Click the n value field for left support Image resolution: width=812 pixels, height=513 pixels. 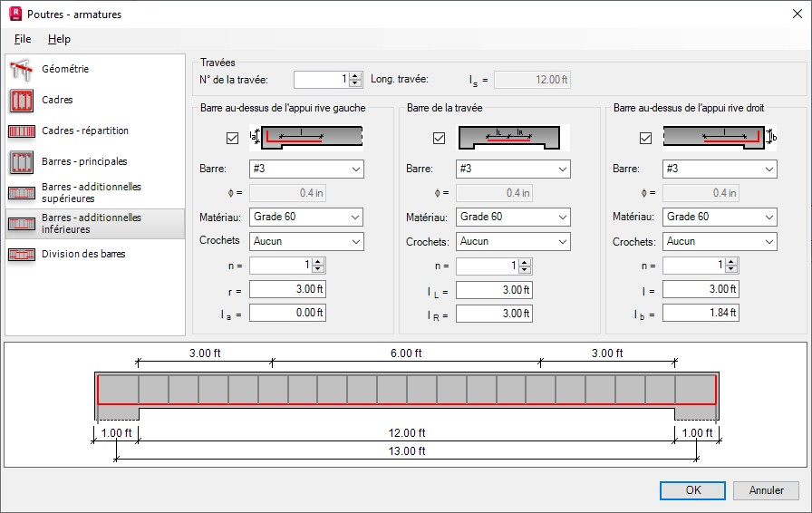point(281,266)
